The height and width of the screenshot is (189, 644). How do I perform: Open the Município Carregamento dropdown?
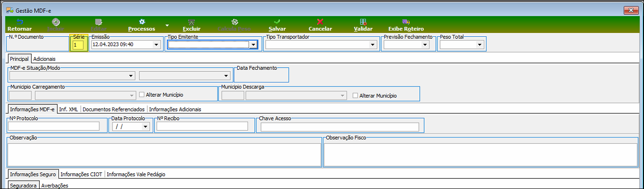click(132, 96)
